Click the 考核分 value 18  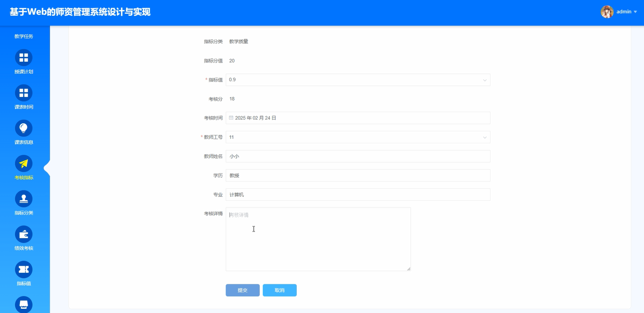point(232,99)
